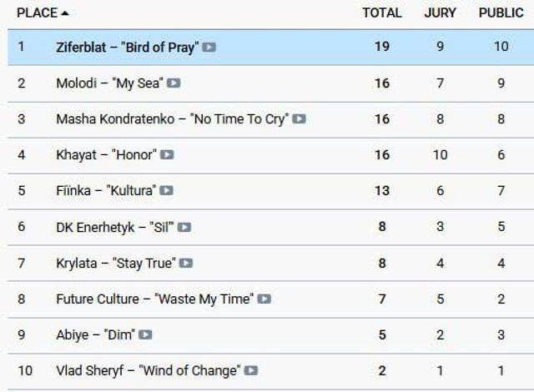Viewport: 534px width, 392px height.
Task: Sort results by TOTAL column
Action: (x=381, y=13)
